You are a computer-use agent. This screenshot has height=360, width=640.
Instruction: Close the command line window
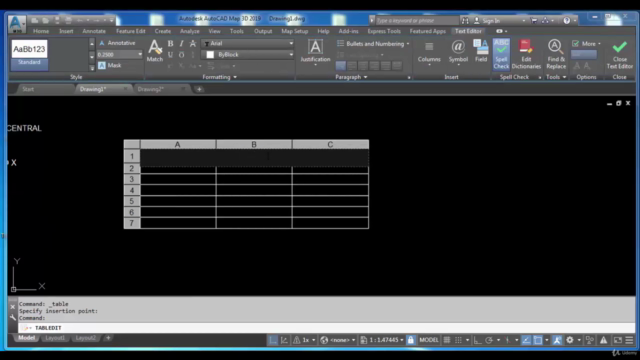(13, 307)
